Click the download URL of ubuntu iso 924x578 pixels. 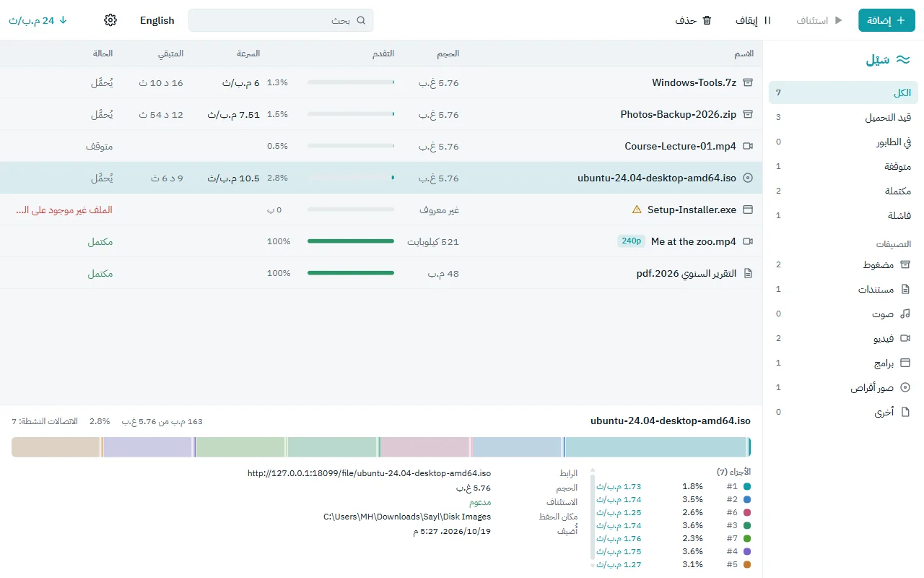(369, 473)
